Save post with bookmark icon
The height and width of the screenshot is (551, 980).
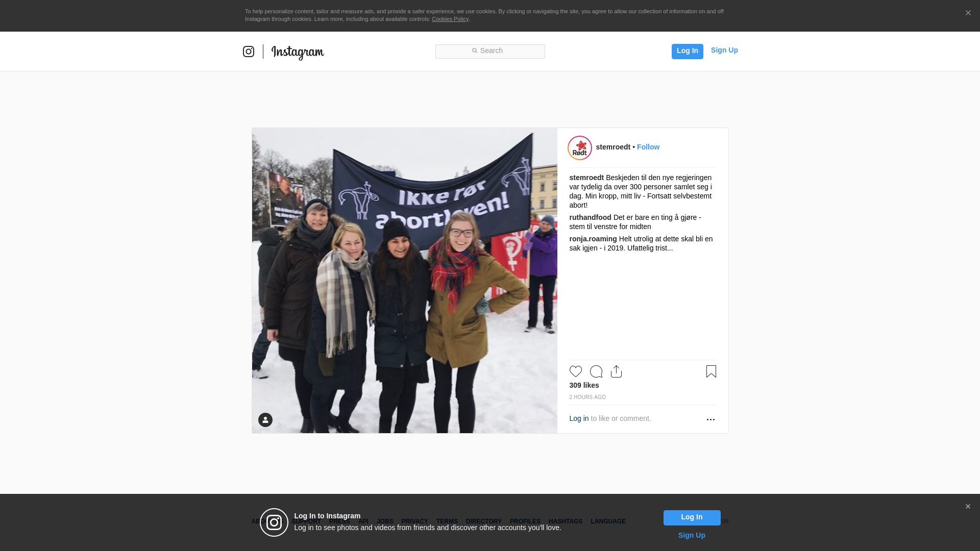click(711, 371)
